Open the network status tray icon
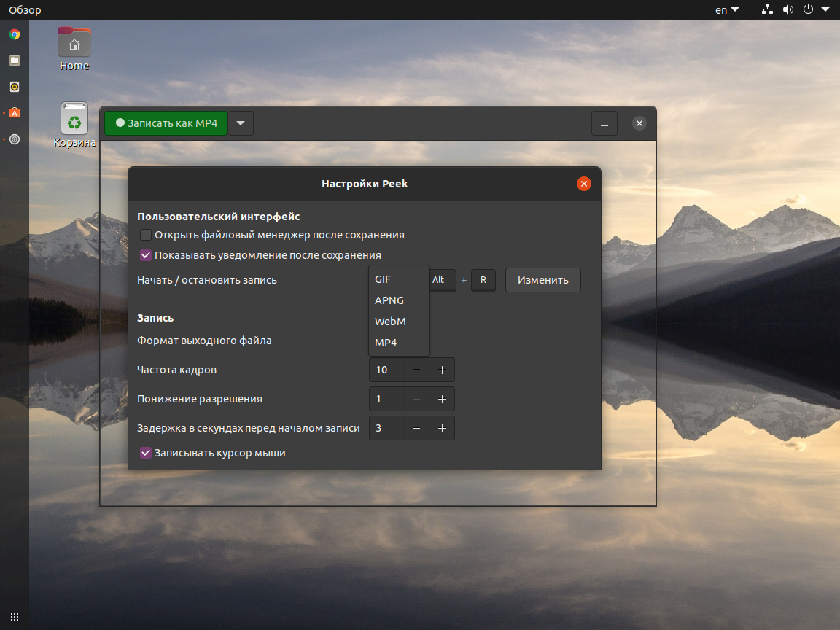Screen dimensions: 840x630 coord(767,10)
